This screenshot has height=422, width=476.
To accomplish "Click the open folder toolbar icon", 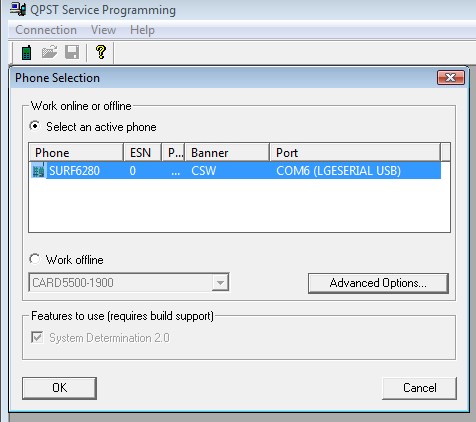I will [50, 52].
